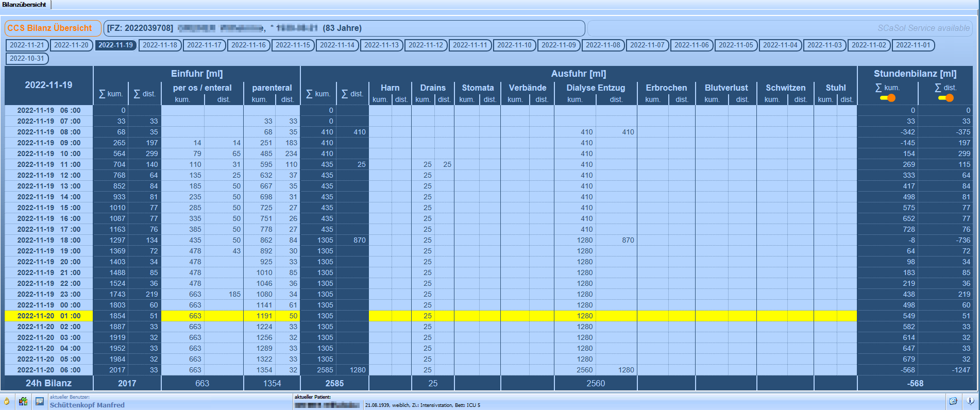Select the 2022-11-02 date tab
This screenshot has width=980, height=410.
tap(869, 45)
